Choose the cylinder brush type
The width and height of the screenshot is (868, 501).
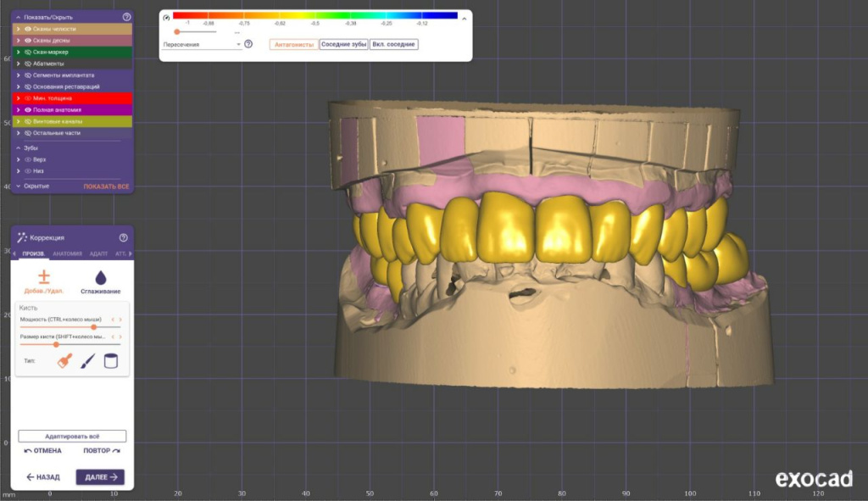click(110, 361)
